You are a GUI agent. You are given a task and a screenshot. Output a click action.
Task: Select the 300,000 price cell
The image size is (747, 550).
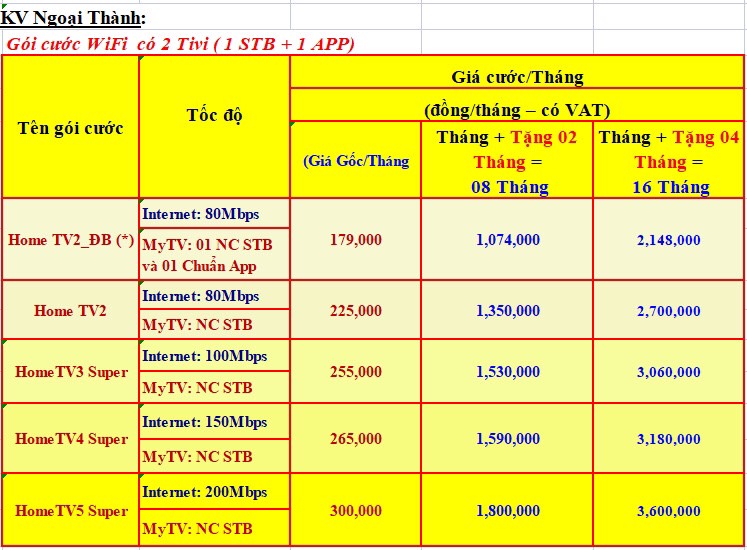tap(356, 510)
